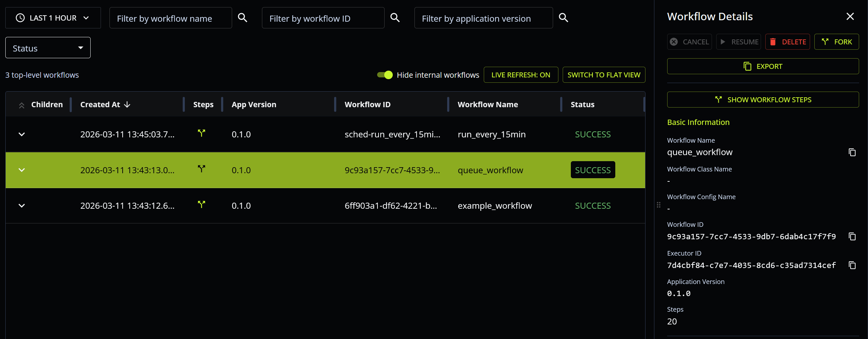The image size is (868, 339).
Task: Open the Status filter dropdown
Action: 48,48
